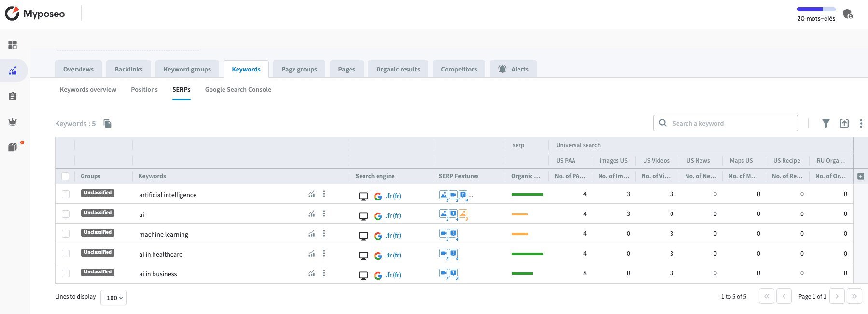Check the ai row checkbox
The image size is (868, 314).
tap(66, 214)
